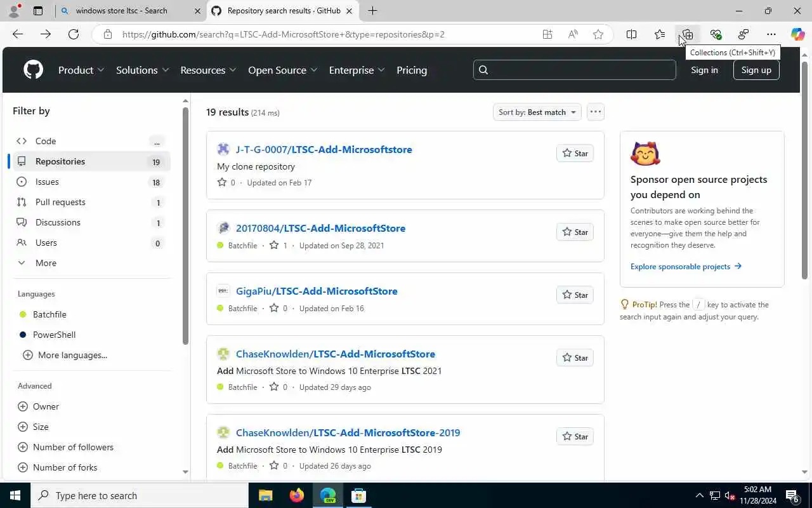Click the Sign up button
812x508 pixels.
click(756, 70)
